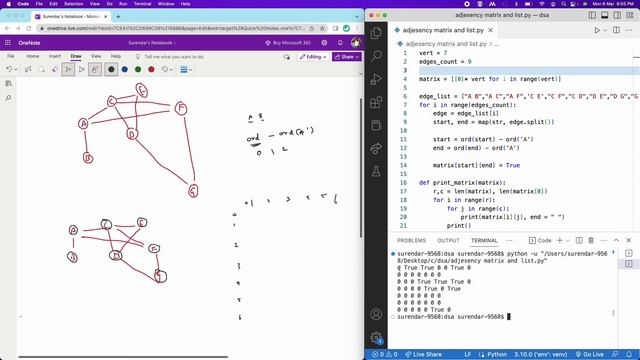
Task: Select the TERMINAL panel tab
Action: [x=484, y=240]
